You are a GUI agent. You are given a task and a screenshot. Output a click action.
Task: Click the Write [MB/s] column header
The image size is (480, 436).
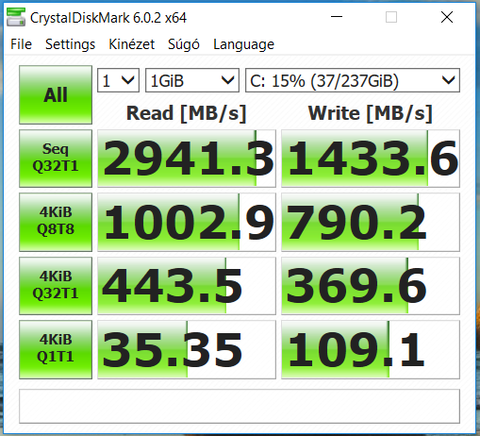tap(370, 113)
